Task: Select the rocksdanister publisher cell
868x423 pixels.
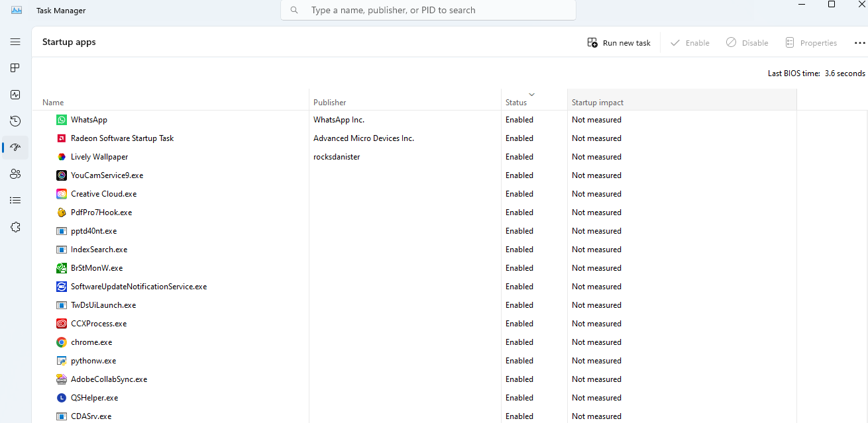Action: coord(337,157)
